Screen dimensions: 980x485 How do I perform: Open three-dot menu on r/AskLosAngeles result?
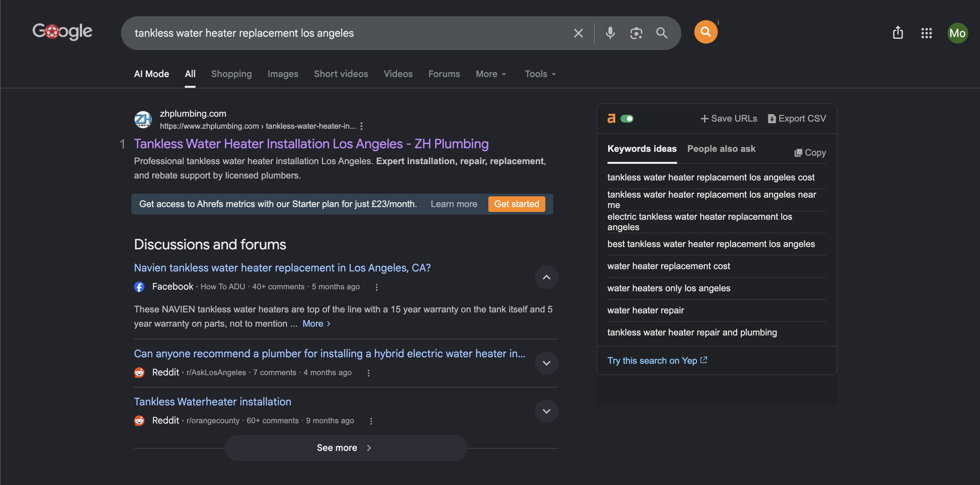tap(368, 373)
